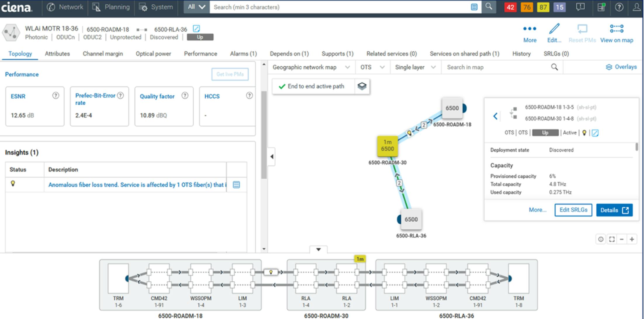Open the help question mark icon
This screenshot has height=319, width=644.
[619, 7]
